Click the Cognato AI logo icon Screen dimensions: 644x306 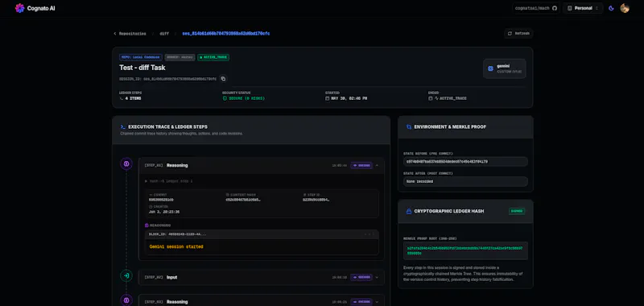(x=19, y=8)
